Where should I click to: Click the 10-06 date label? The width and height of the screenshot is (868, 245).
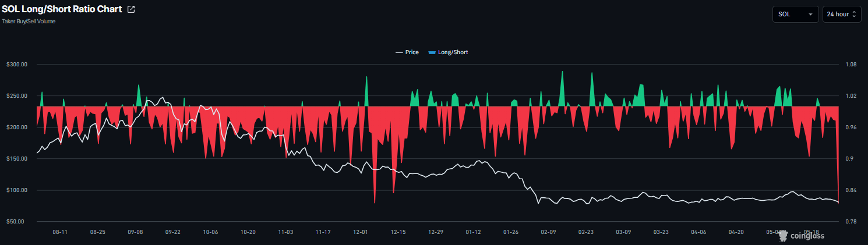coord(210,232)
